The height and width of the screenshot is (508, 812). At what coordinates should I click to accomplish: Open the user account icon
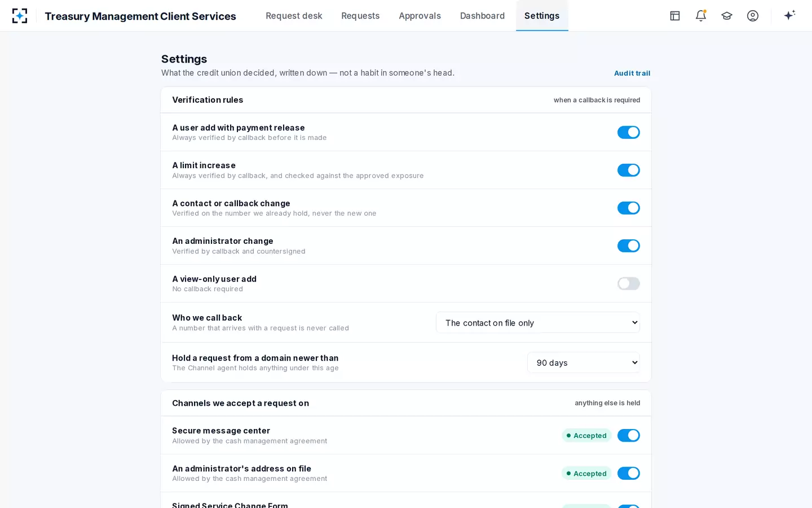click(x=753, y=16)
